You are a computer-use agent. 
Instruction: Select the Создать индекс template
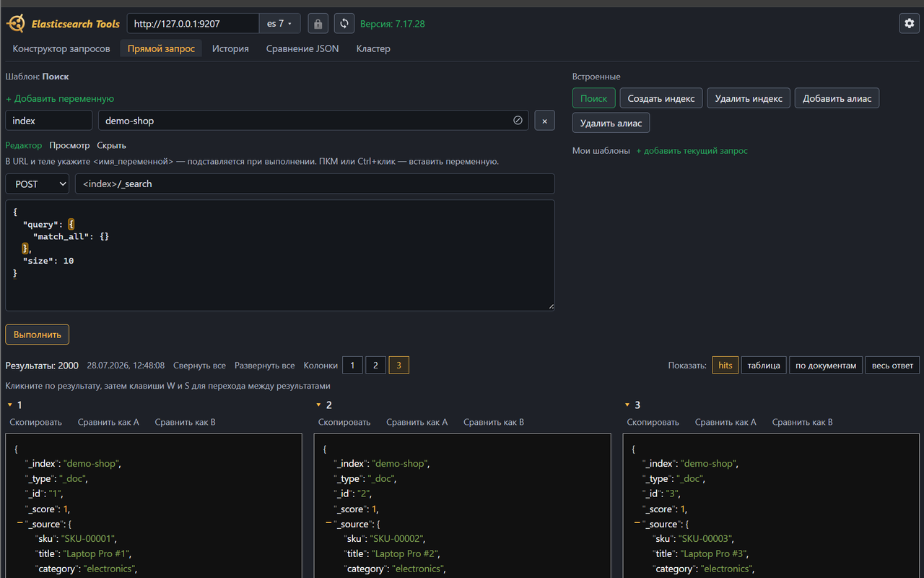click(661, 98)
